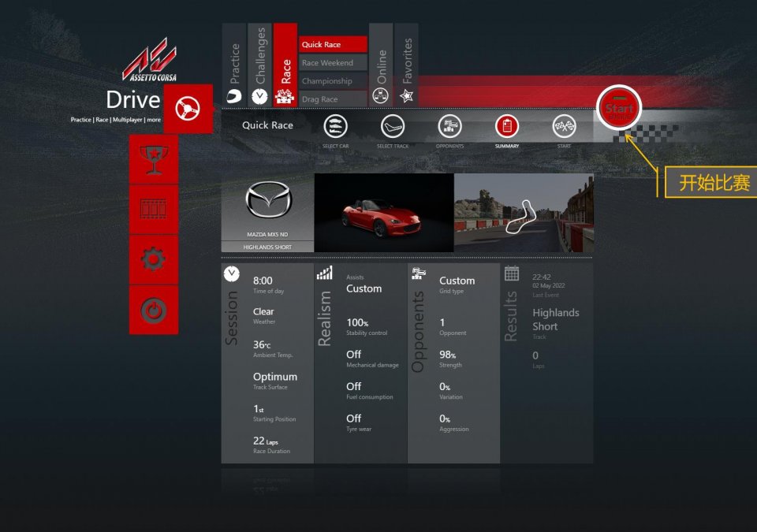Open the gear settings section
The image size is (757, 532).
coord(154,259)
